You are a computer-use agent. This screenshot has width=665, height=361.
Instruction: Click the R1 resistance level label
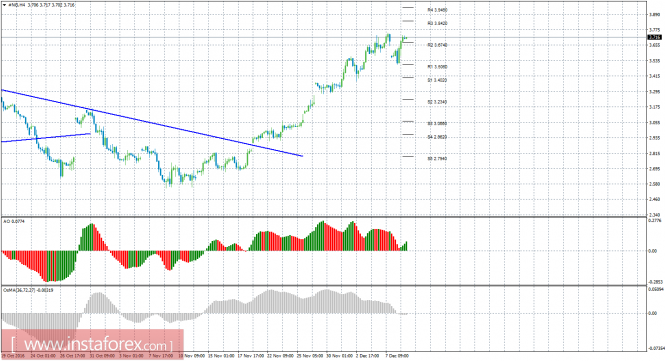(437, 67)
